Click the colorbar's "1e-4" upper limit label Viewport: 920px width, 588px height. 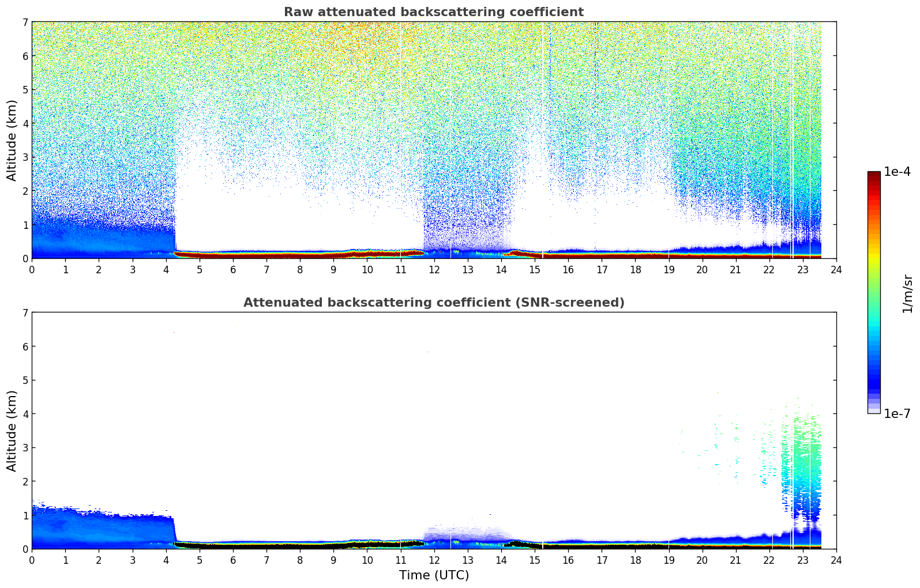coord(897,172)
